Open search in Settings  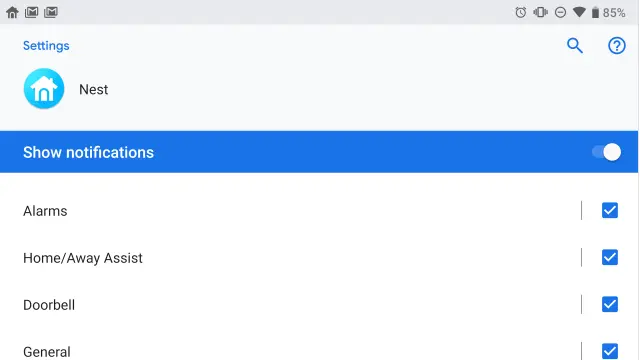(x=575, y=46)
